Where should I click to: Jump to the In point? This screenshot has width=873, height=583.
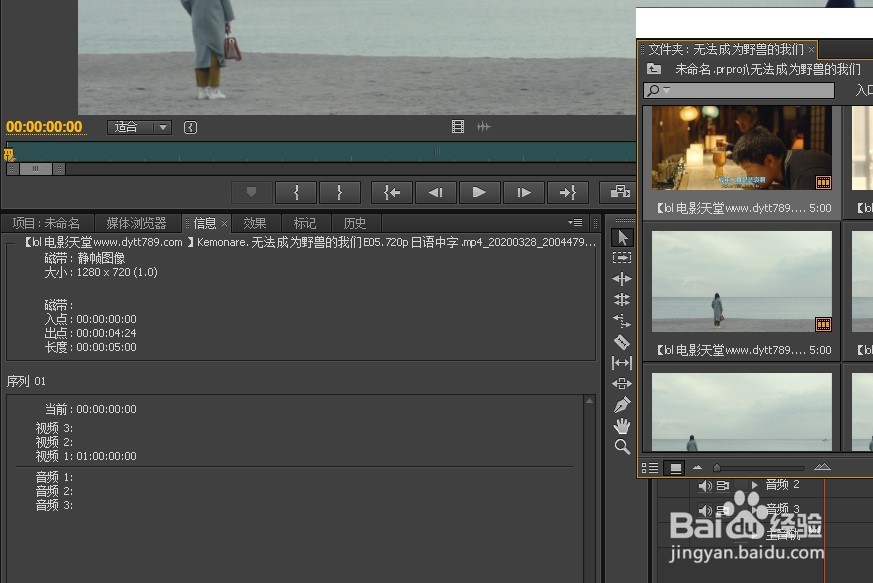[x=392, y=193]
